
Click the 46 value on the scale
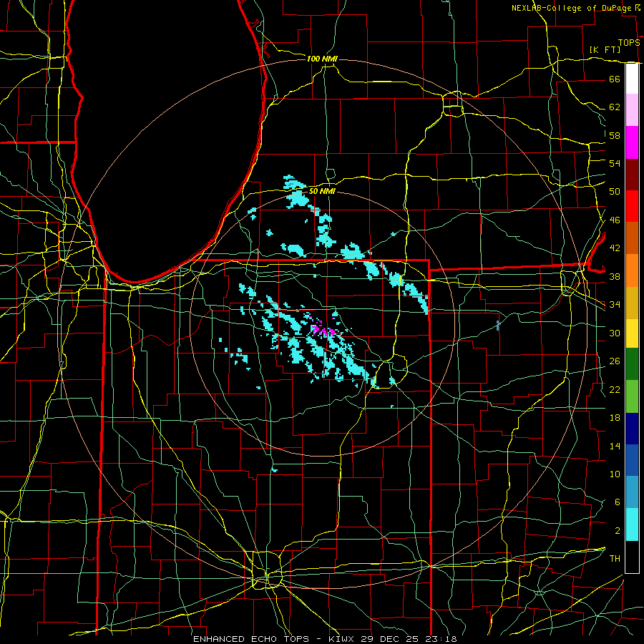click(x=615, y=220)
